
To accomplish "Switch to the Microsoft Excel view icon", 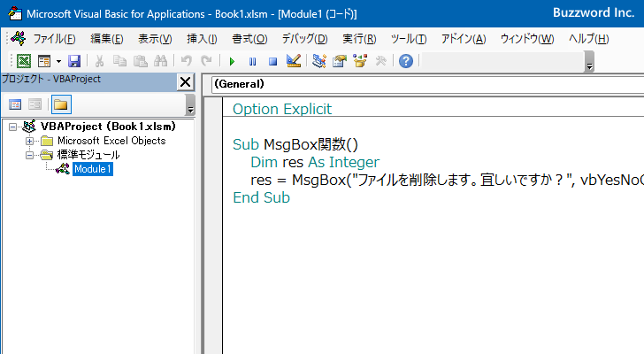I will [24, 61].
